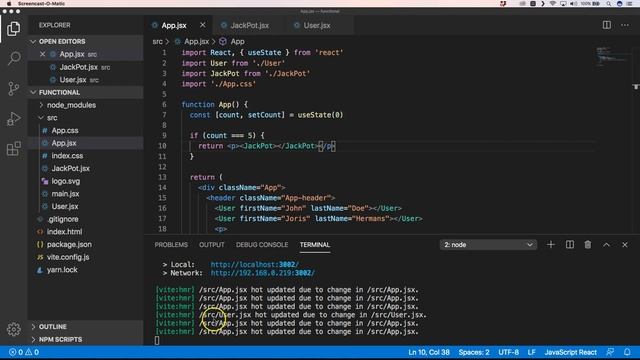Change file encoding UTF-8 in status bar
The image size is (640, 360).
coord(508,352)
